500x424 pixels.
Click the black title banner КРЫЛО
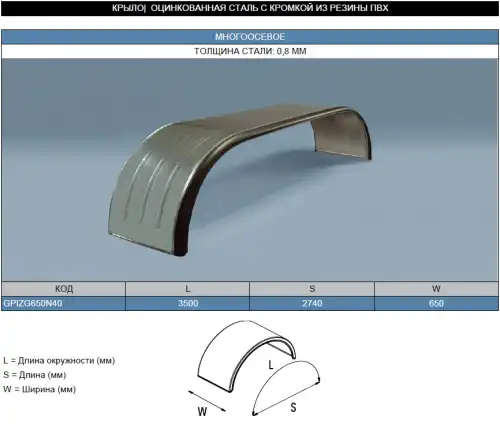point(250,8)
